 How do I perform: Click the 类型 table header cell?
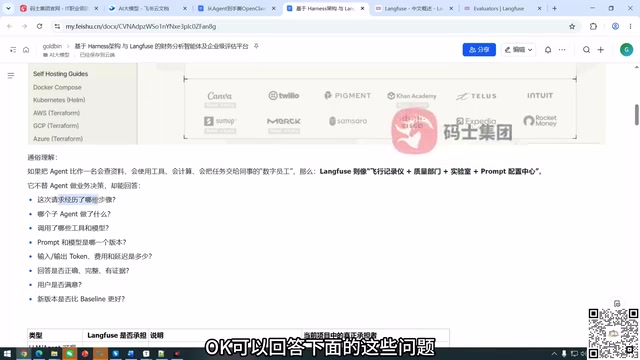(55, 336)
